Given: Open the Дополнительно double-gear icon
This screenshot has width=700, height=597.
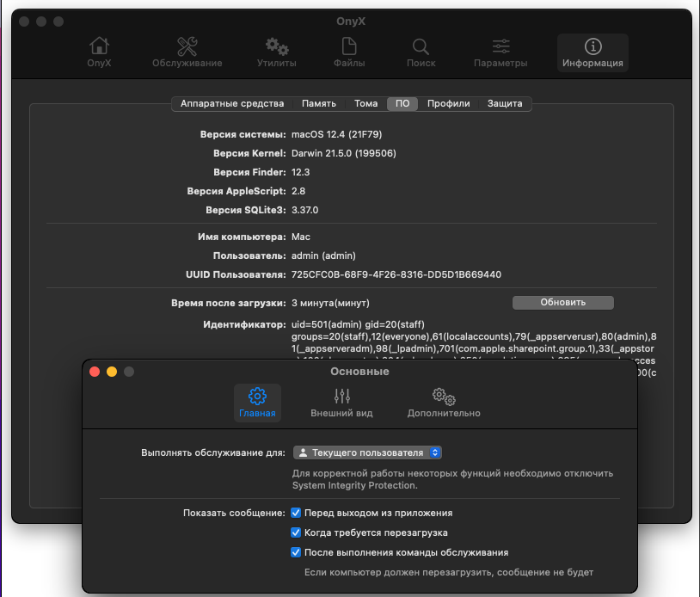Looking at the screenshot, I should point(444,403).
